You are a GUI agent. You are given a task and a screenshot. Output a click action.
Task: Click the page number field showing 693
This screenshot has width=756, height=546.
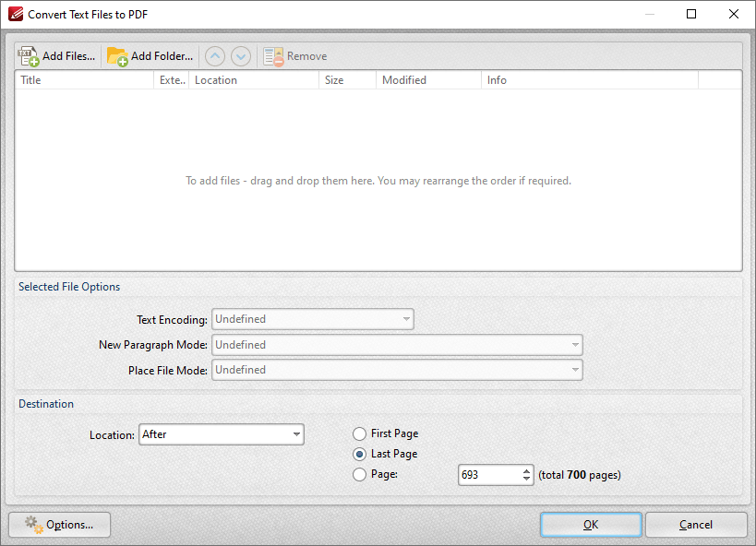489,475
